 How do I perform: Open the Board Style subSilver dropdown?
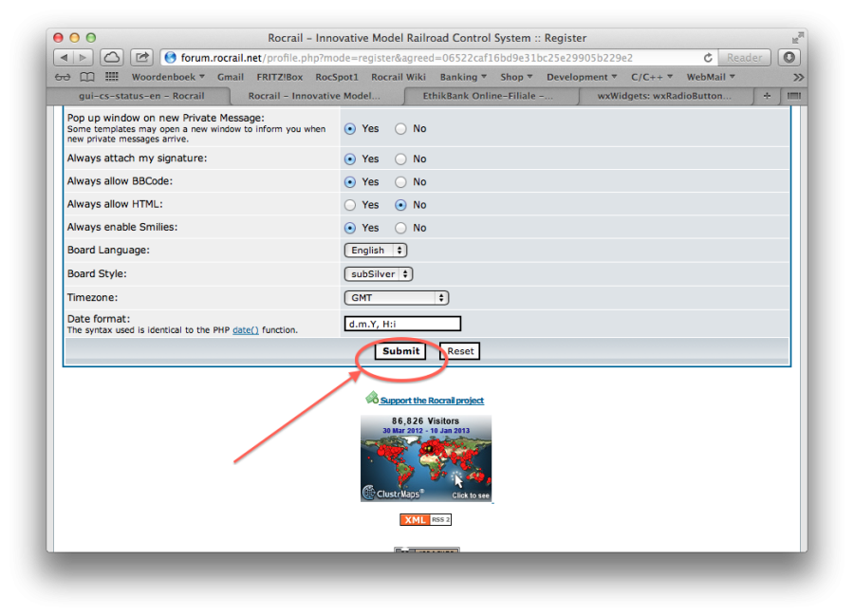[x=378, y=274]
